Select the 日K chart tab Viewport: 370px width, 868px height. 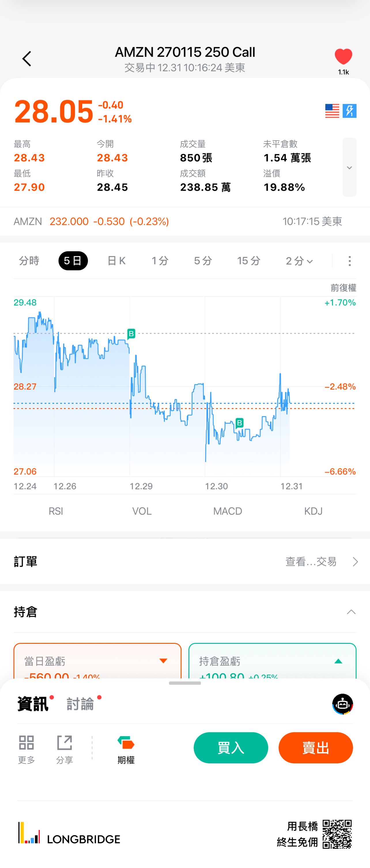tap(116, 261)
